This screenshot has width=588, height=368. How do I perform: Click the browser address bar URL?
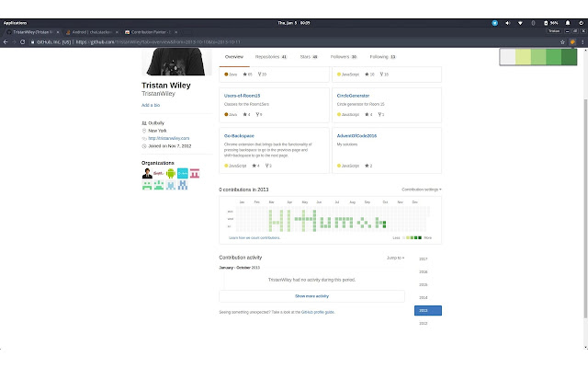(x=158, y=42)
